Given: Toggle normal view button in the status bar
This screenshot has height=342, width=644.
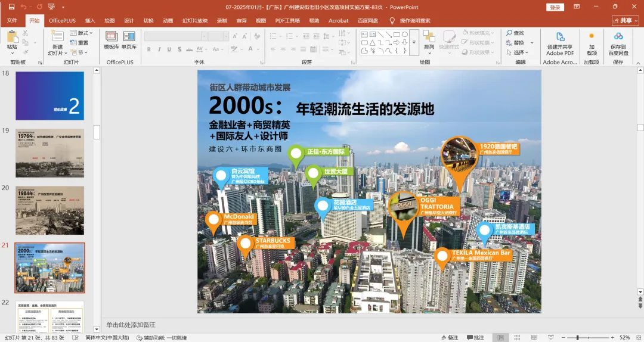Looking at the screenshot, I should pyautogui.click(x=500, y=337).
